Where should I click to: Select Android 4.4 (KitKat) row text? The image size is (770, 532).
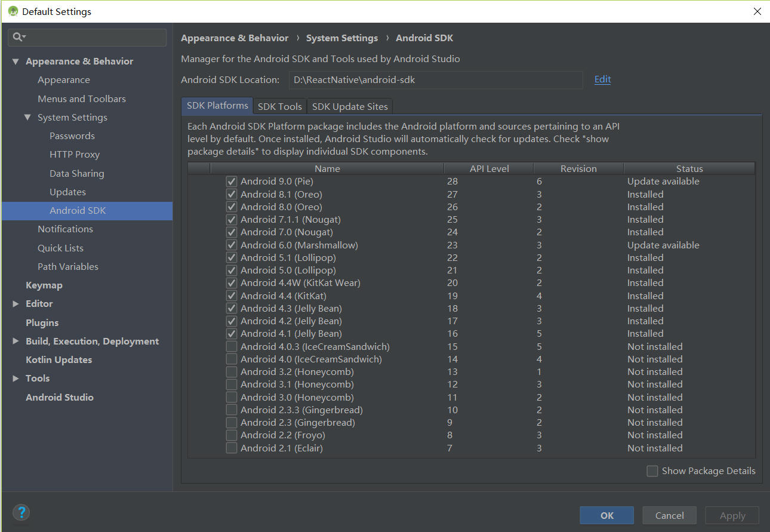click(284, 296)
